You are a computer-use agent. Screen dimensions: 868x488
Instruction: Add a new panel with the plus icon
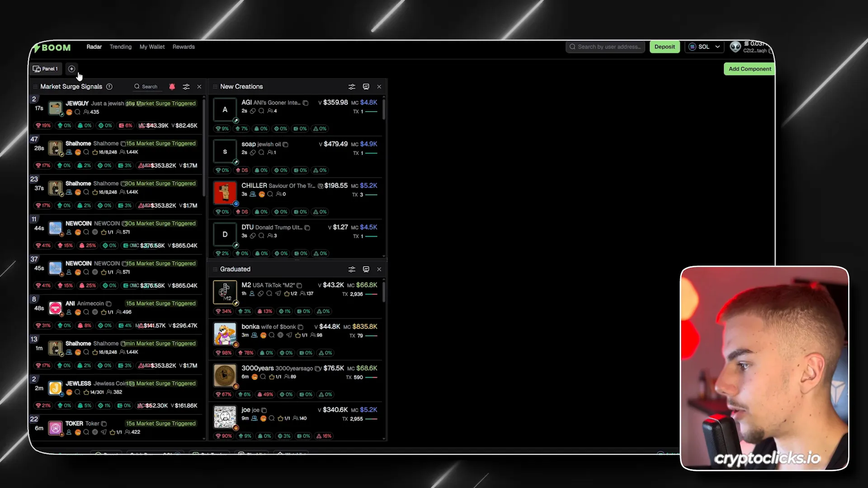pos(71,69)
